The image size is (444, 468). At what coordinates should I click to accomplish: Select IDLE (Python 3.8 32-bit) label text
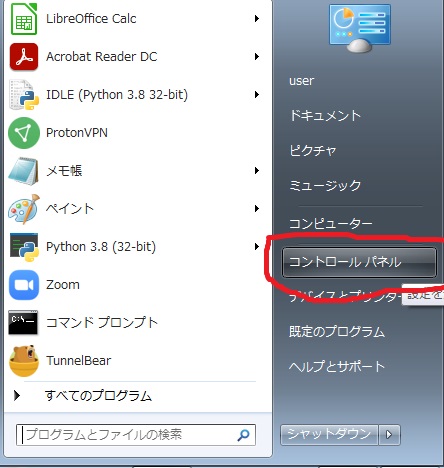pos(117,95)
